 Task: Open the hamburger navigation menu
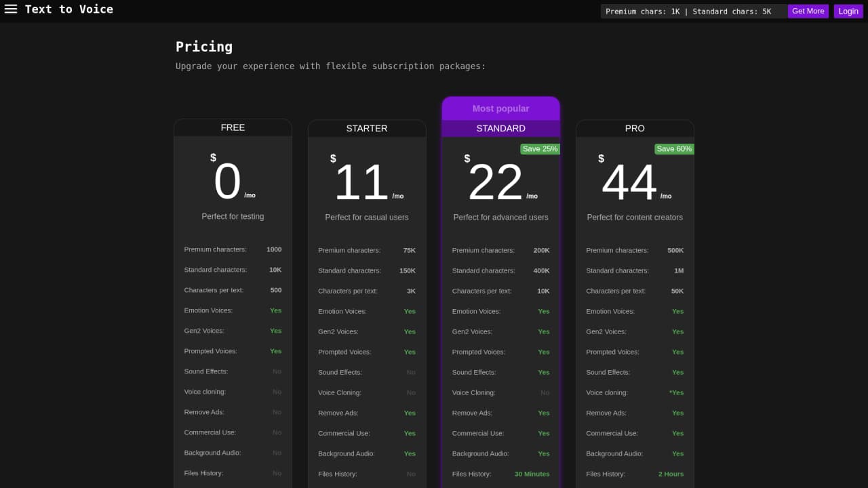(11, 9)
